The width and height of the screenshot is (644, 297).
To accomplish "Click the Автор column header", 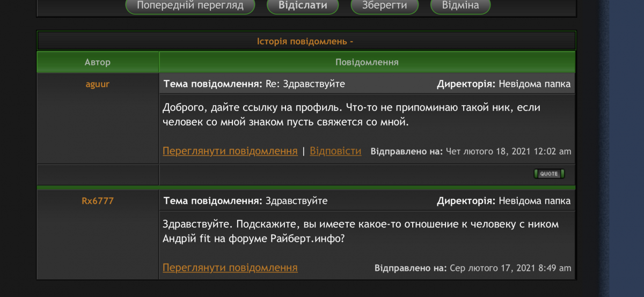I will [98, 62].
